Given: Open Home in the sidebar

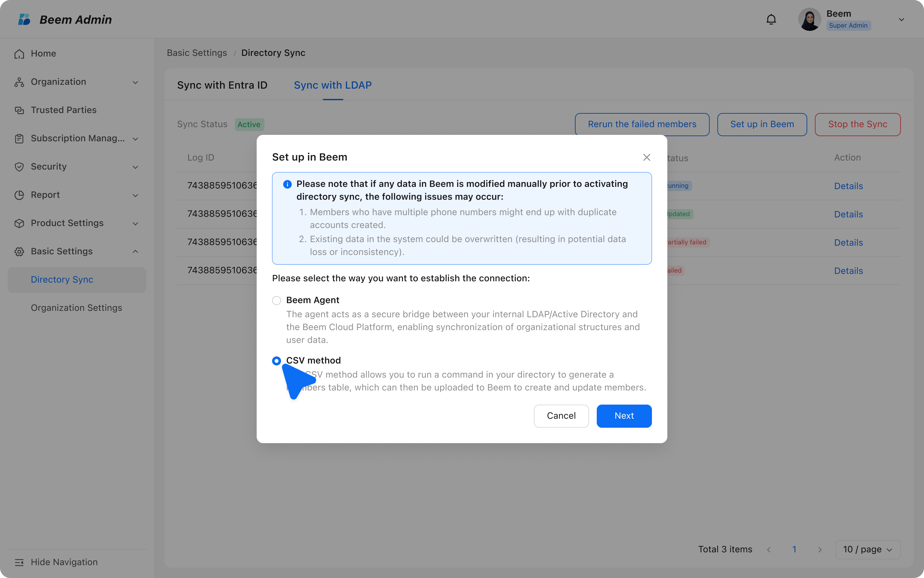Looking at the screenshot, I should [x=44, y=54].
